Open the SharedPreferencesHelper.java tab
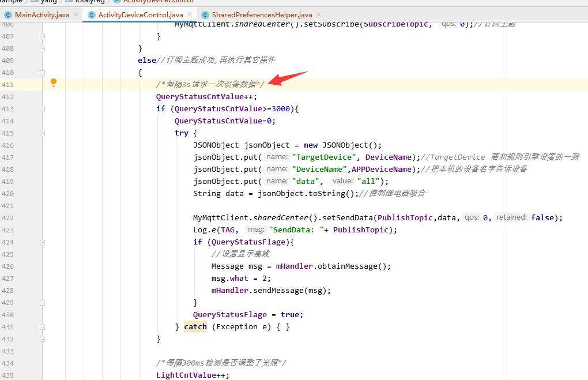Screen dimensions: 588x380 click(x=262, y=14)
